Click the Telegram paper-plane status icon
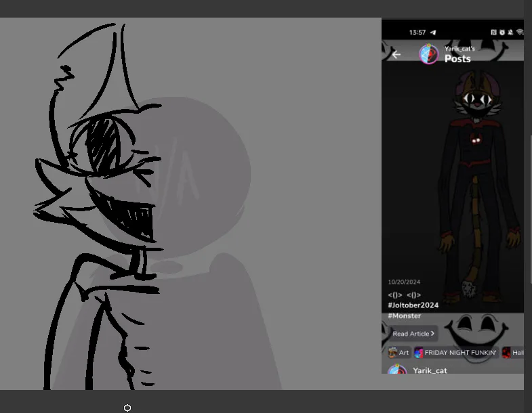Image resolution: width=532 pixels, height=413 pixels. 433,32
